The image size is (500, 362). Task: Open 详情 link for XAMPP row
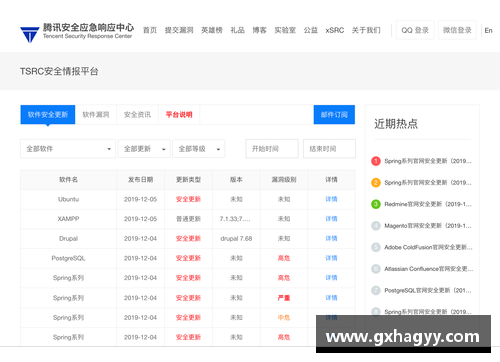pyautogui.click(x=331, y=219)
